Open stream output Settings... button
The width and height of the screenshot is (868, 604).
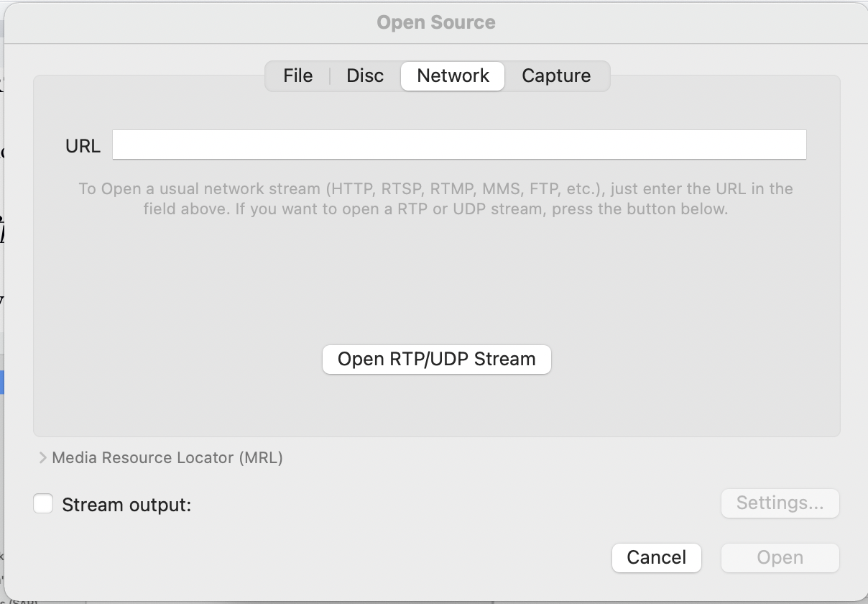pos(780,503)
